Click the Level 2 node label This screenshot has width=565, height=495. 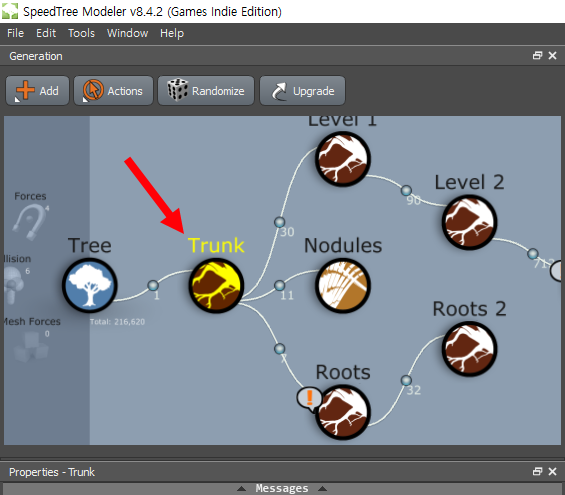click(470, 182)
